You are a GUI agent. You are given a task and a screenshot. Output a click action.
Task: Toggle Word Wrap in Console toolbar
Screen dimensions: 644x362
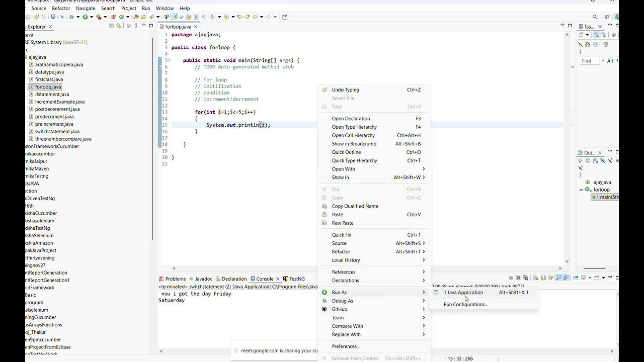click(x=551, y=278)
